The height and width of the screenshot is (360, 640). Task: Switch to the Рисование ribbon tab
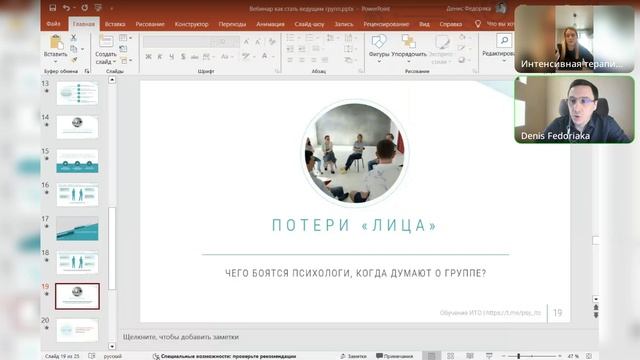click(150, 24)
